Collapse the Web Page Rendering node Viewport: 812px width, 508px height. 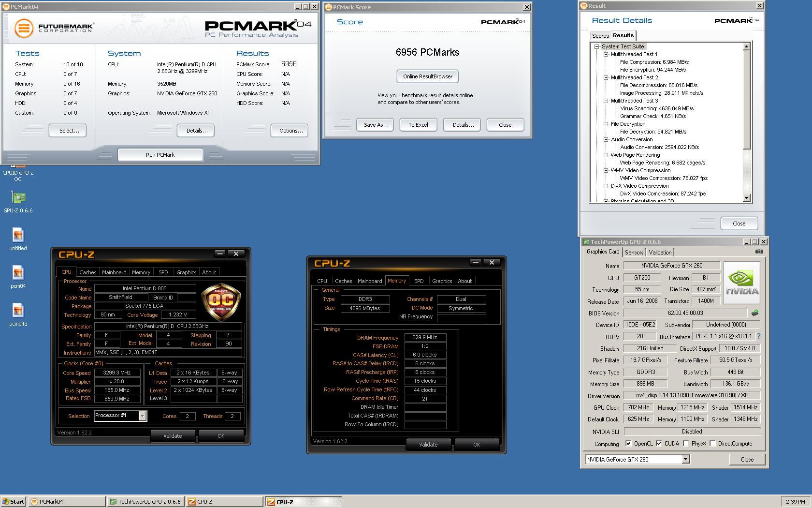tap(606, 155)
